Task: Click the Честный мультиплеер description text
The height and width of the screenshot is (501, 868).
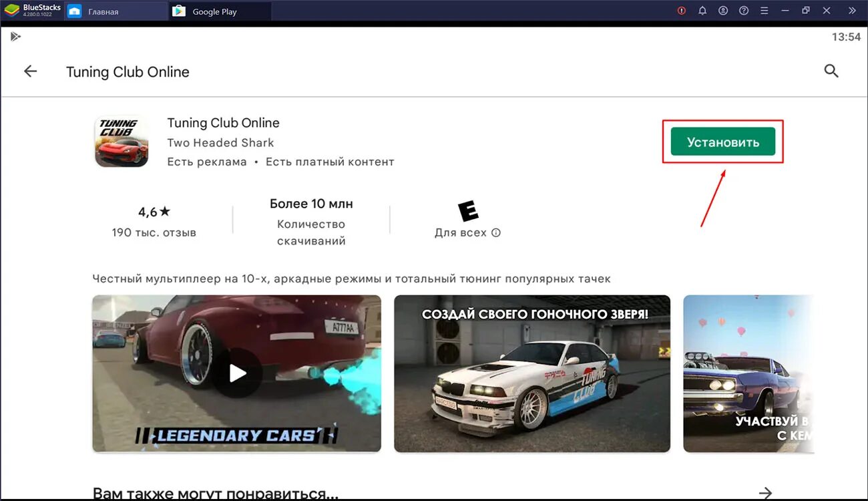Action: pyautogui.click(x=351, y=279)
